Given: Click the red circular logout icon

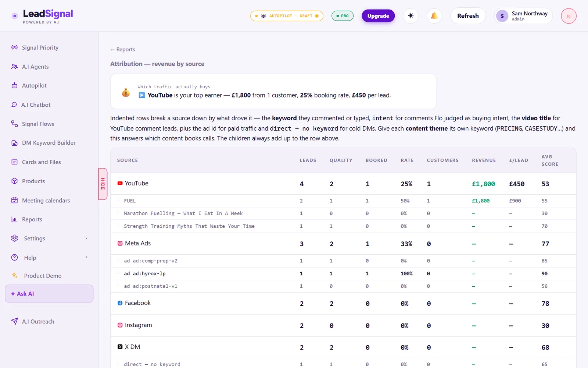Looking at the screenshot, I should (x=569, y=16).
